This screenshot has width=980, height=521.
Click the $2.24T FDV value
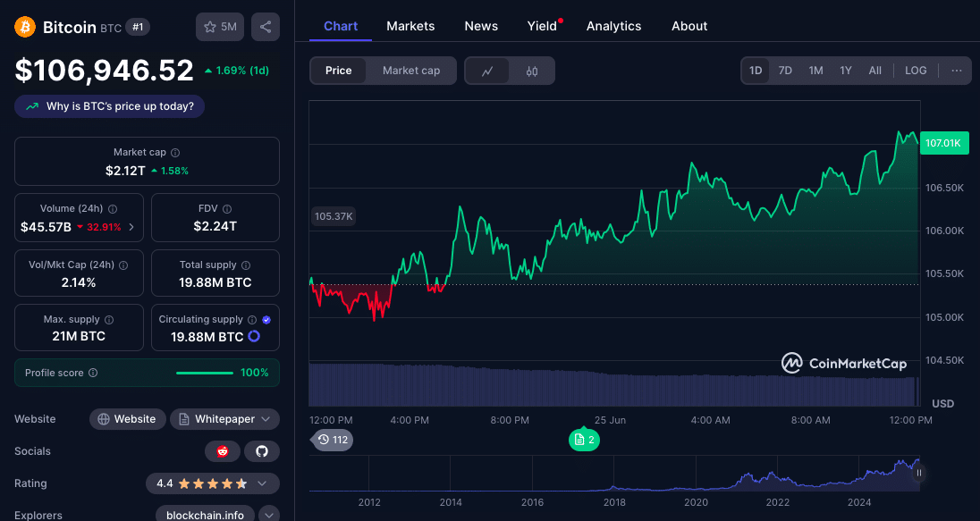click(215, 226)
